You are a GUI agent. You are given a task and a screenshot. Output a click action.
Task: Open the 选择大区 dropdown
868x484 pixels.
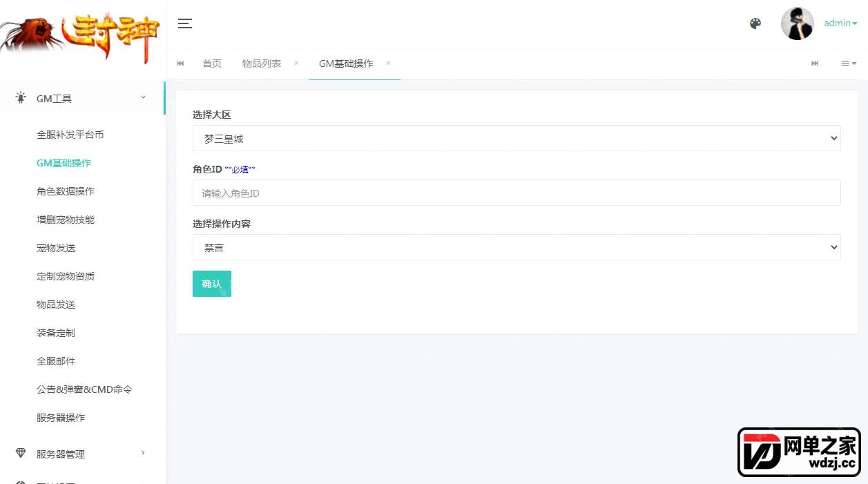pos(517,138)
